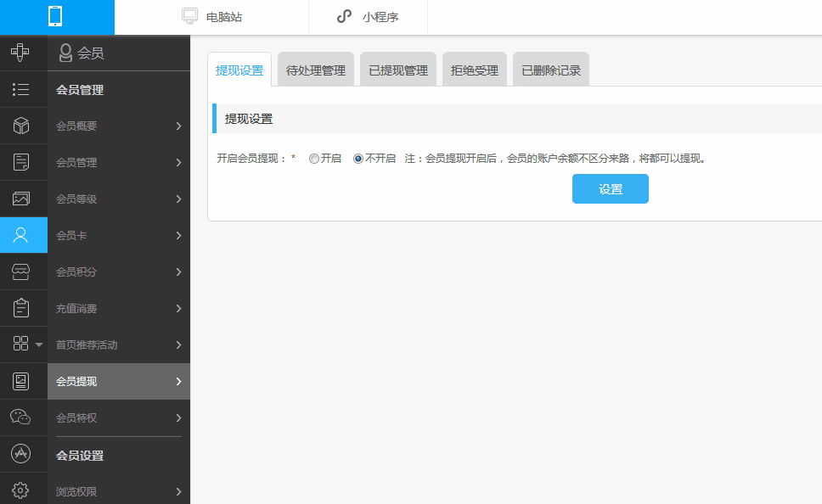822x504 pixels.
Task: Select the mobile phone site icon
Action: pyautogui.click(x=55, y=16)
